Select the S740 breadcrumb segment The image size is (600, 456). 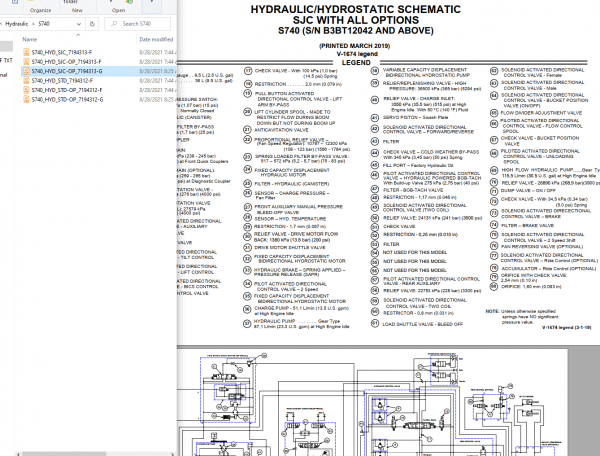[x=44, y=24]
